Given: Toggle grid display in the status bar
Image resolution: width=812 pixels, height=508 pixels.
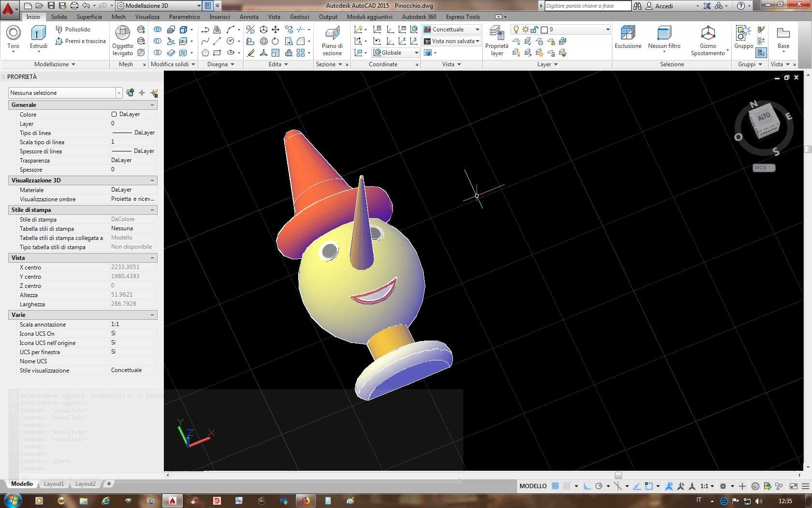Looking at the screenshot, I should click(x=555, y=486).
